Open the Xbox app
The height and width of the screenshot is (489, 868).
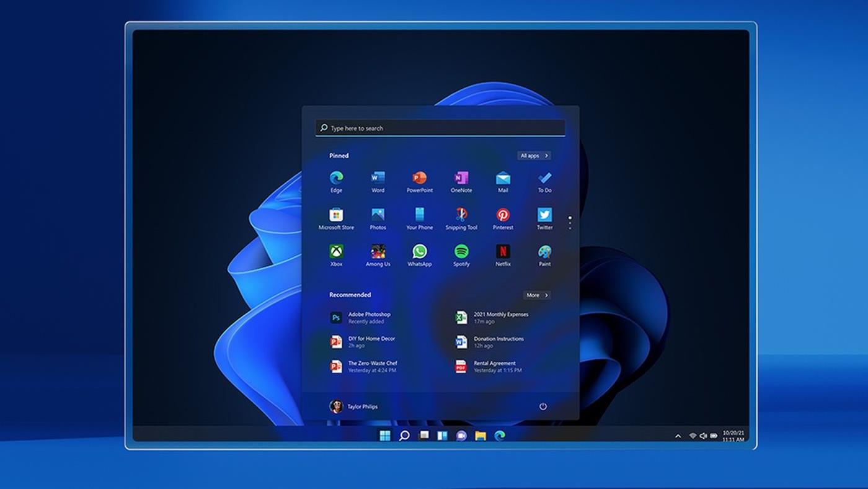336,252
